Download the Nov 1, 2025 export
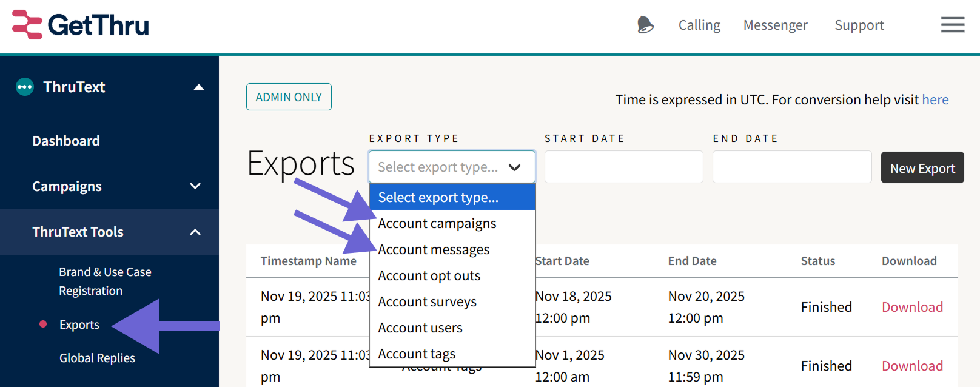Viewport: 980px width, 387px height. click(x=912, y=366)
